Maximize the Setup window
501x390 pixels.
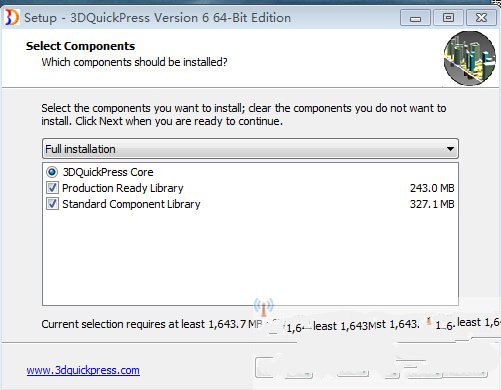[448, 18]
